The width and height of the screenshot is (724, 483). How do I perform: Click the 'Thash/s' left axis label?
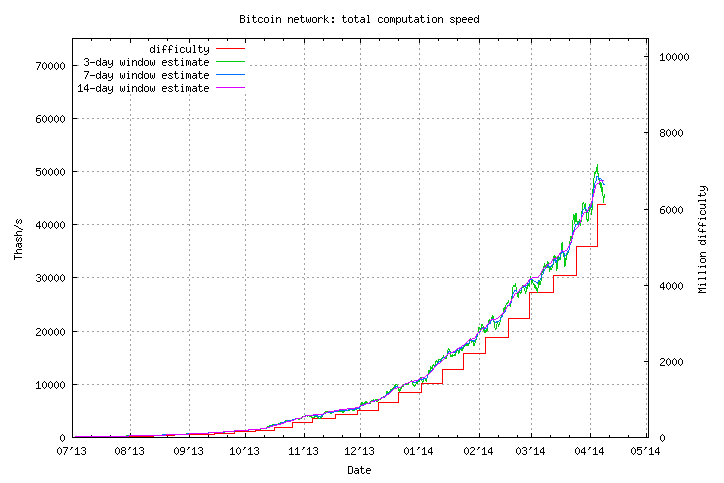click(19, 238)
